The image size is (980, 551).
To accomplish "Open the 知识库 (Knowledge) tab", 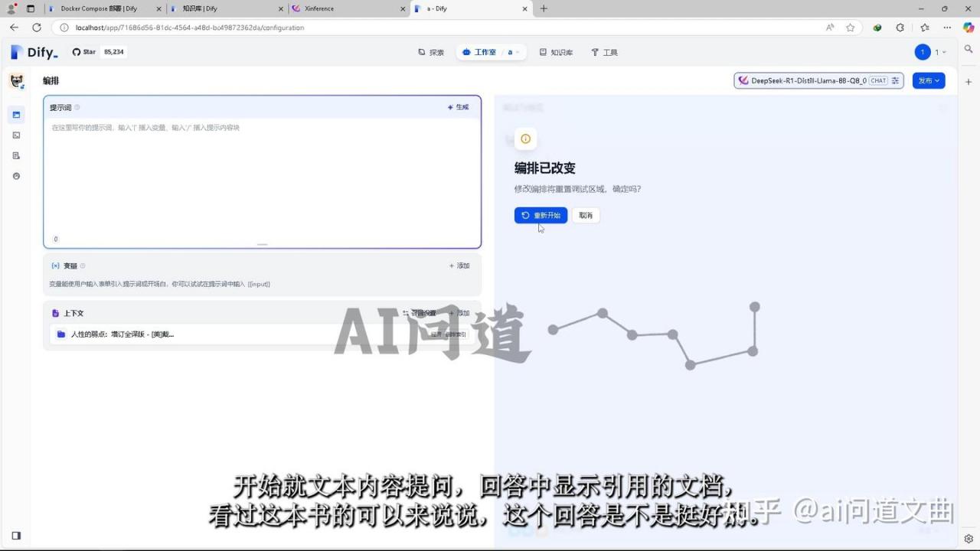I will pyautogui.click(x=556, y=52).
